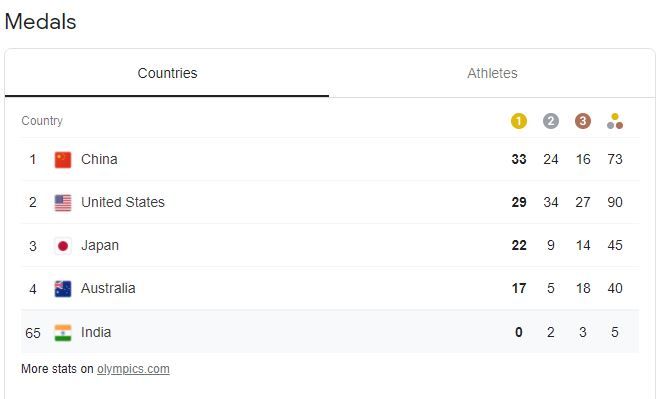Click the India flag icon
661x399 pixels.
(x=63, y=333)
